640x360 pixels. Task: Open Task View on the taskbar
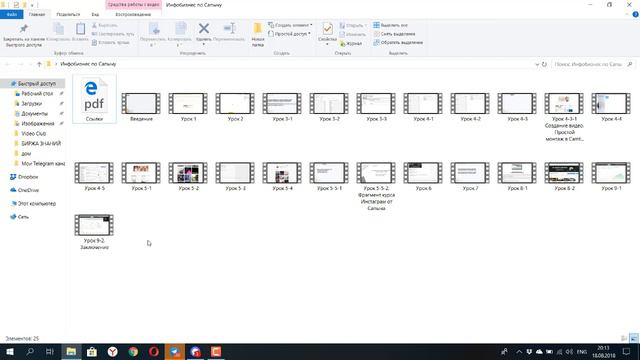[50, 351]
